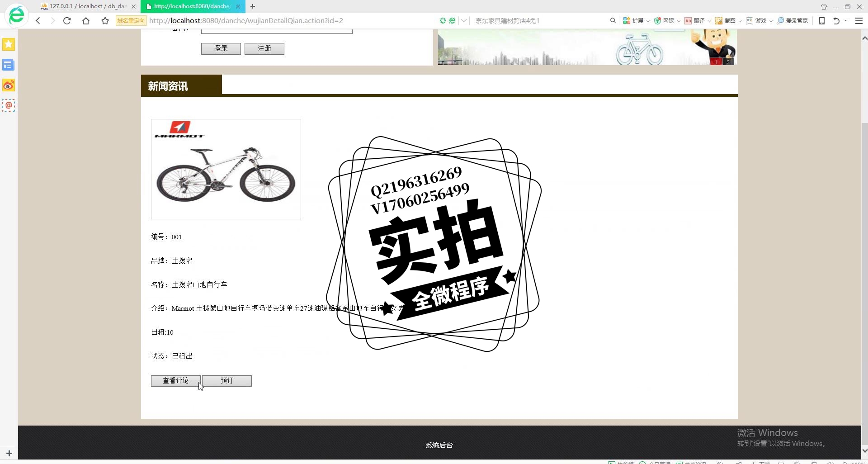Click the search magnifier icon
The width and height of the screenshot is (868, 464).
click(x=613, y=21)
